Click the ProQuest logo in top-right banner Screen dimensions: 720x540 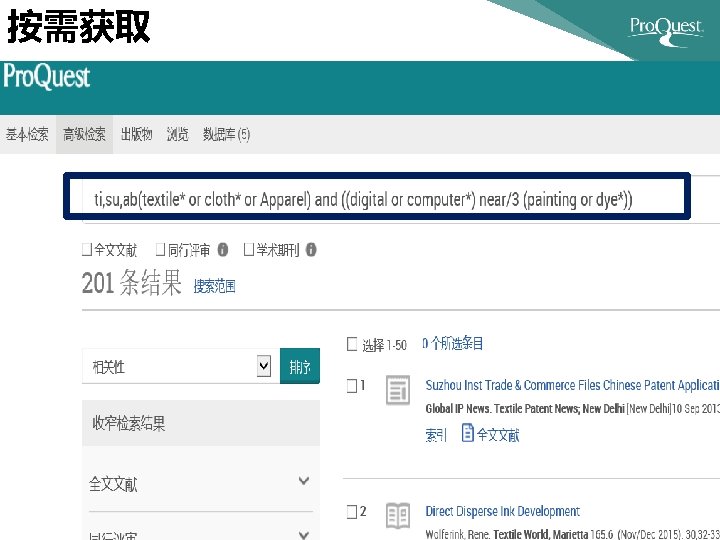coord(666,31)
